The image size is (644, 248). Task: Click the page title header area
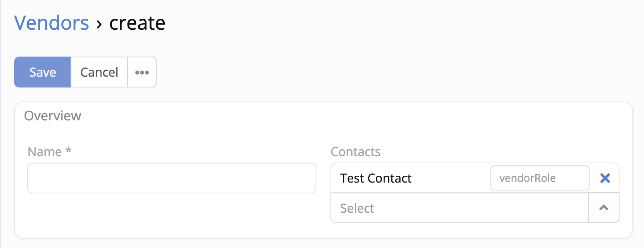click(361, 23)
